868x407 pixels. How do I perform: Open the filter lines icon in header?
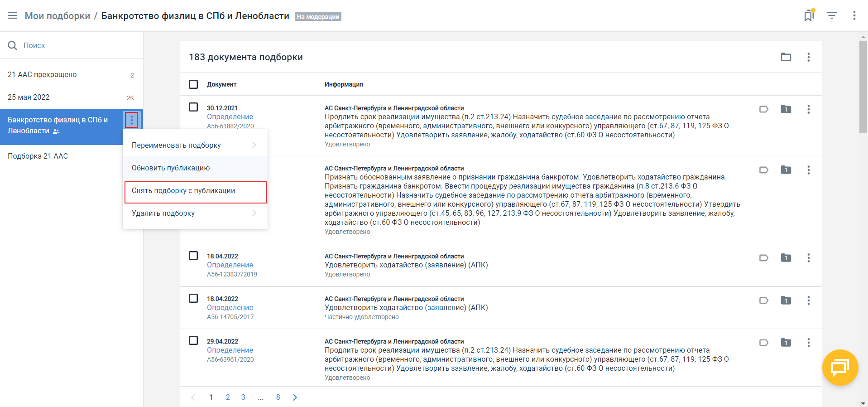click(x=832, y=15)
